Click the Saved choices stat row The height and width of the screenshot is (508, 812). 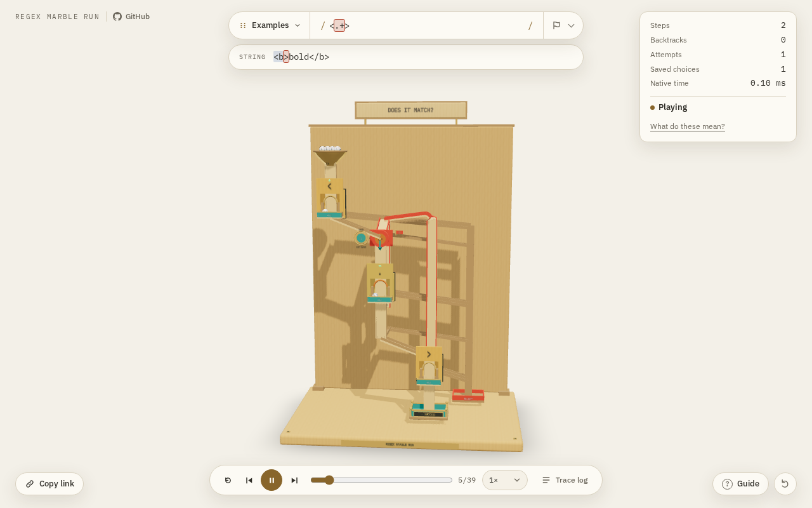pos(718,69)
